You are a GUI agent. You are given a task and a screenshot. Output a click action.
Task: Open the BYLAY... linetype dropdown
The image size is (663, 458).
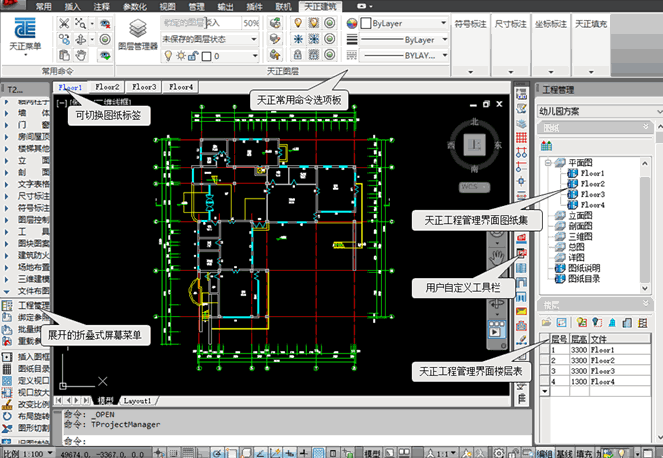[445, 55]
